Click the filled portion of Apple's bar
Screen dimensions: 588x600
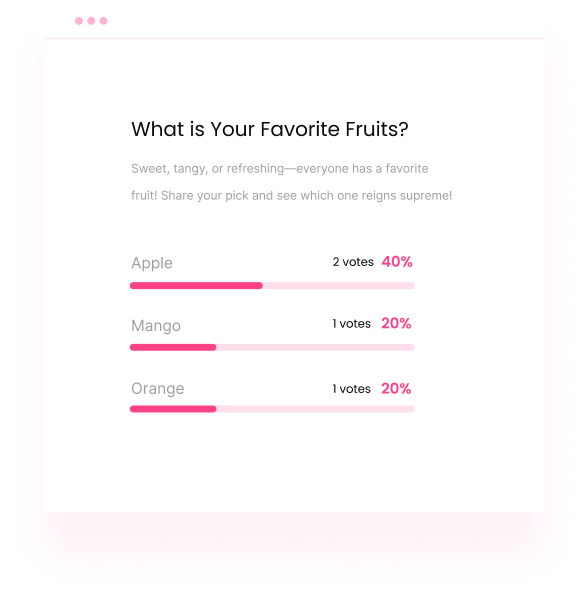pyautogui.click(x=196, y=285)
